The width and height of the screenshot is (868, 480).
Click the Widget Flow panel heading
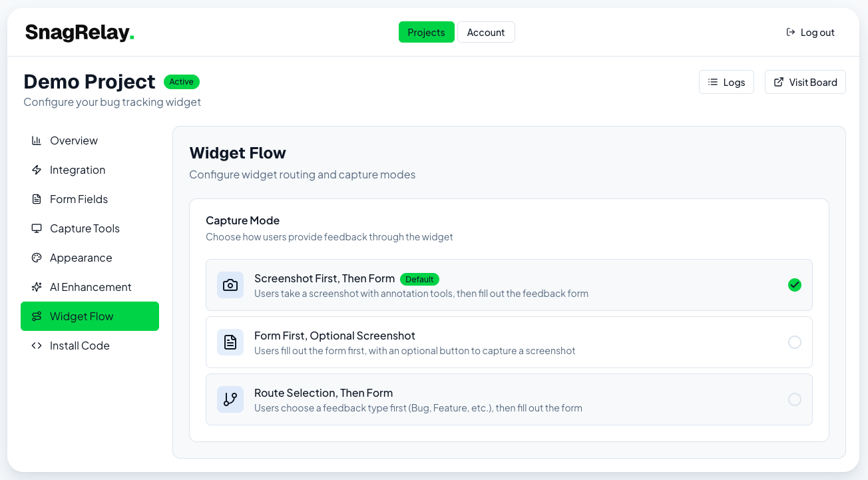click(238, 153)
